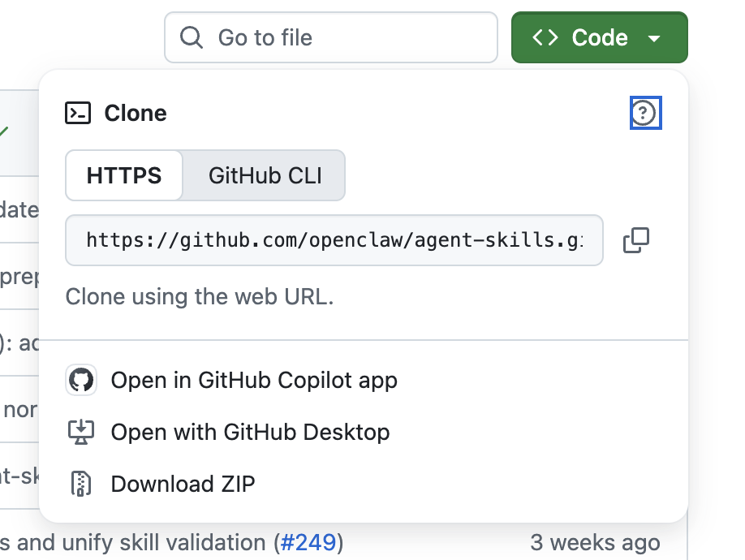Viewport: 745px width, 560px height.
Task: Switch to the GitHub CLI tab
Action: point(265,175)
